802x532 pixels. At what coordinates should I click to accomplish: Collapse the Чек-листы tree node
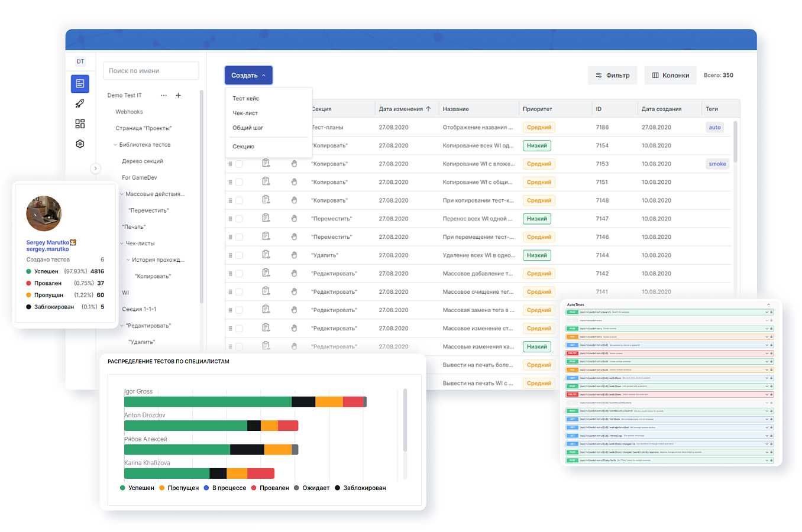pyautogui.click(x=122, y=244)
